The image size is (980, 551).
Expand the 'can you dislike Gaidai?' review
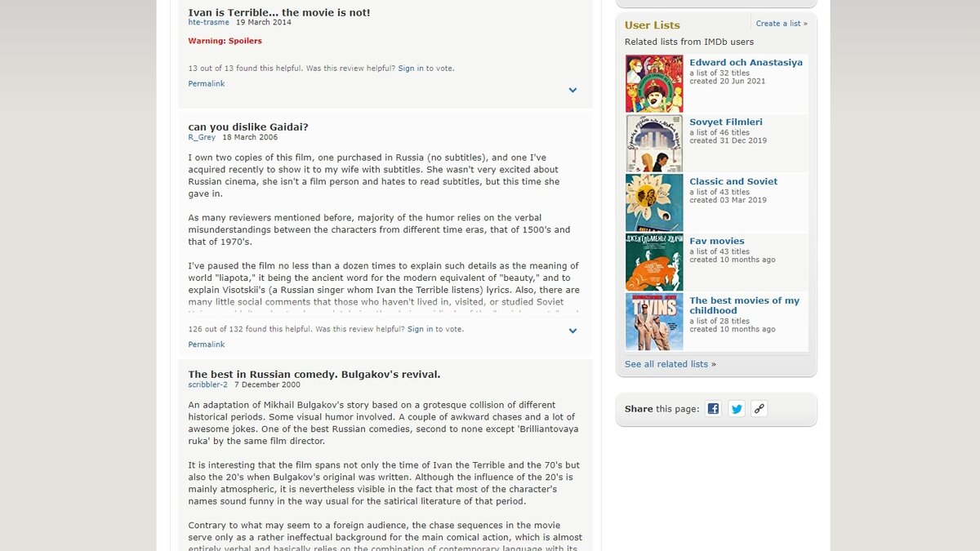pos(572,331)
